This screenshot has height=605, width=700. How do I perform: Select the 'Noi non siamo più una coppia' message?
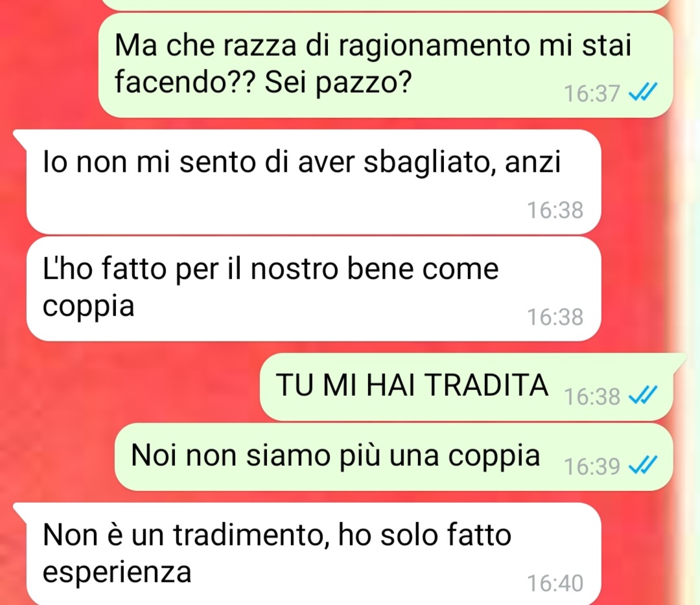394,457
